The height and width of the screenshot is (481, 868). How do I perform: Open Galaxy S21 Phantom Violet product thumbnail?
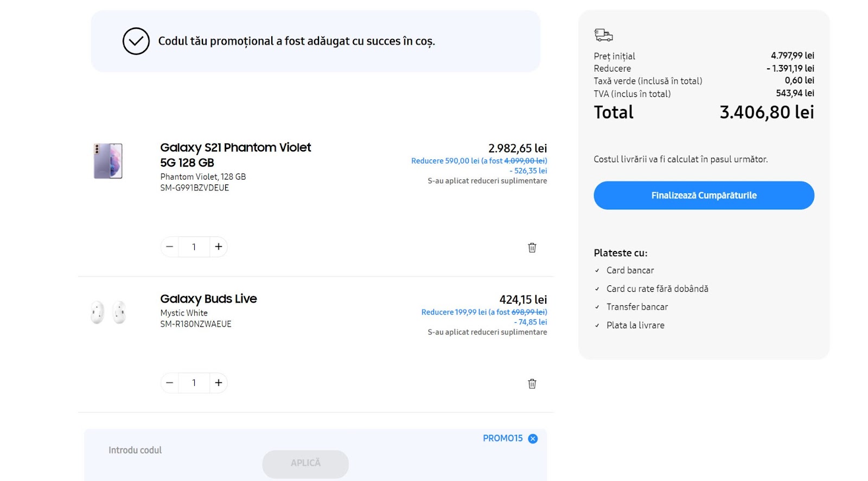pos(108,161)
